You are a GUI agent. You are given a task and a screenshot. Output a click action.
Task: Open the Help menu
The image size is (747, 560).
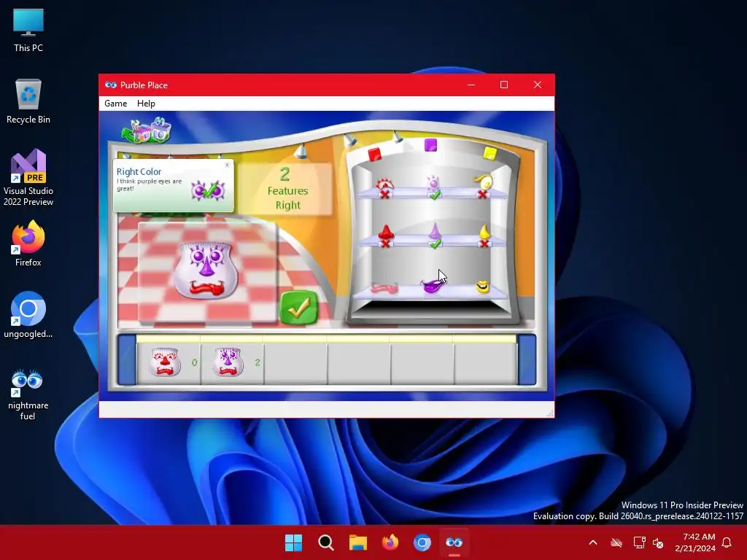(146, 104)
